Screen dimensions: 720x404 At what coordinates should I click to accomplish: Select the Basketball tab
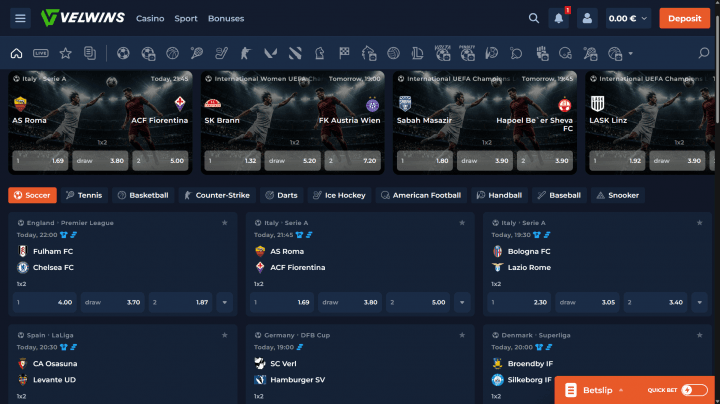pyautogui.click(x=143, y=195)
